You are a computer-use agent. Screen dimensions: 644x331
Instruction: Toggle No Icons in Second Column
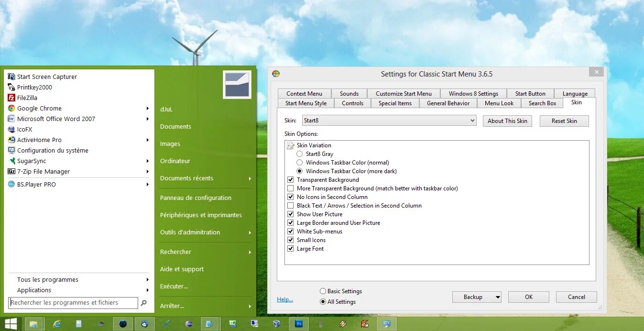pos(290,197)
